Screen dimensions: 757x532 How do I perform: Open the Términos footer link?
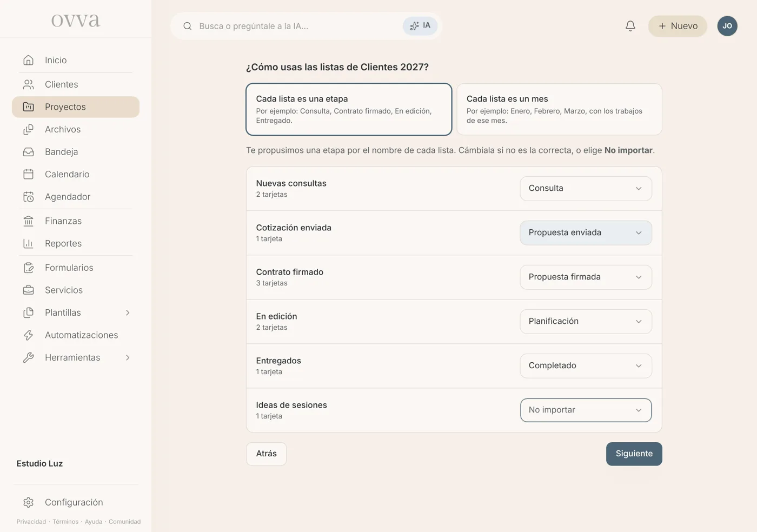pos(65,522)
